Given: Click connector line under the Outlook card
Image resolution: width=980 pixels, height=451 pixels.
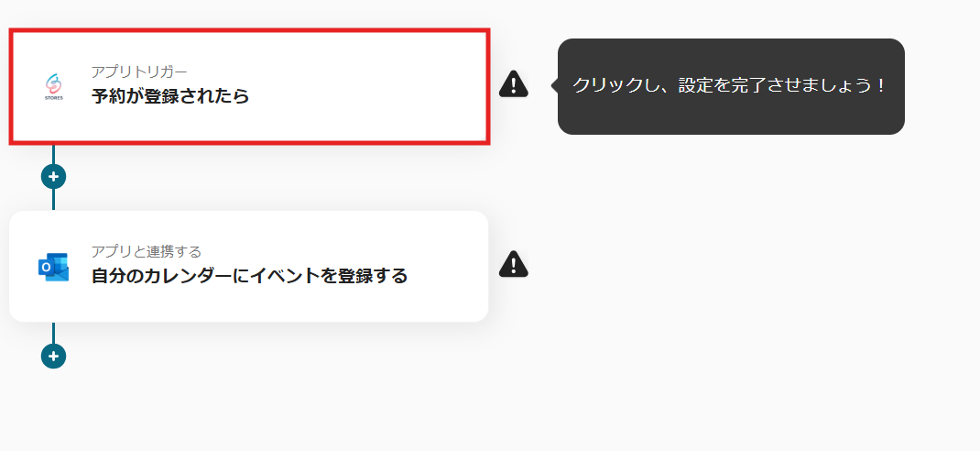Looking at the screenshot, I should coord(53,333).
